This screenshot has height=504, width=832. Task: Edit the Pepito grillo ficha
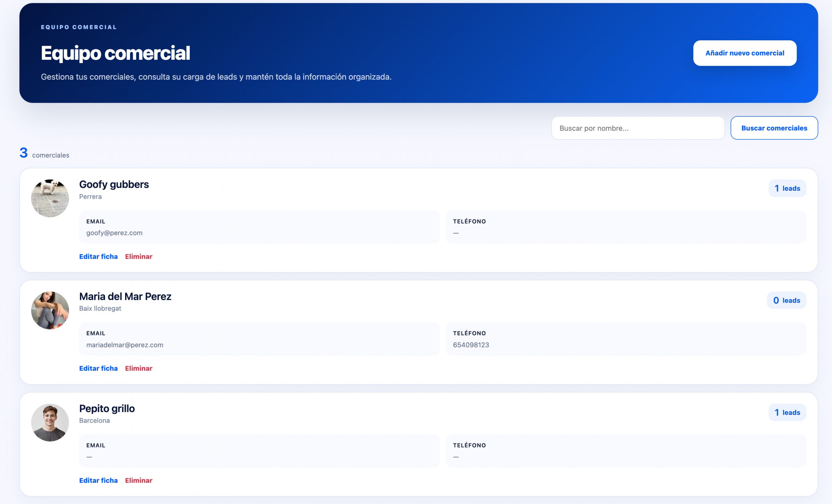[x=98, y=480]
